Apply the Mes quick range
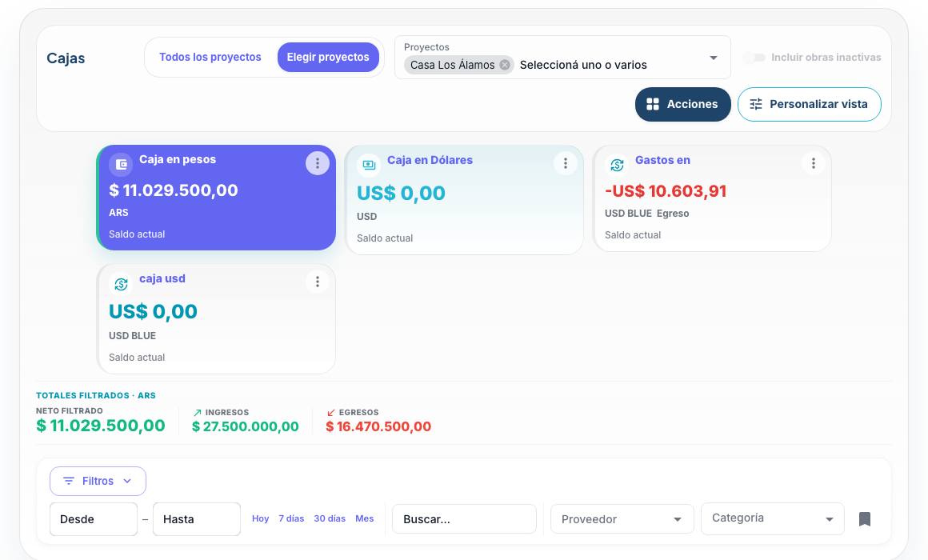Image resolution: width=928 pixels, height=560 pixels. (x=365, y=518)
